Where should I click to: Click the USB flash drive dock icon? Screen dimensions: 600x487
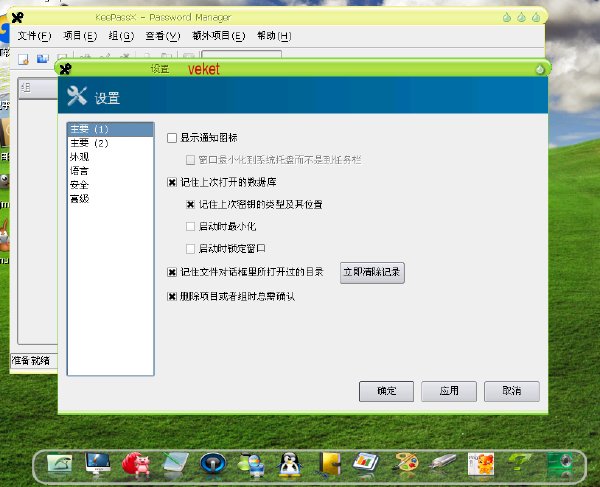tap(442, 462)
